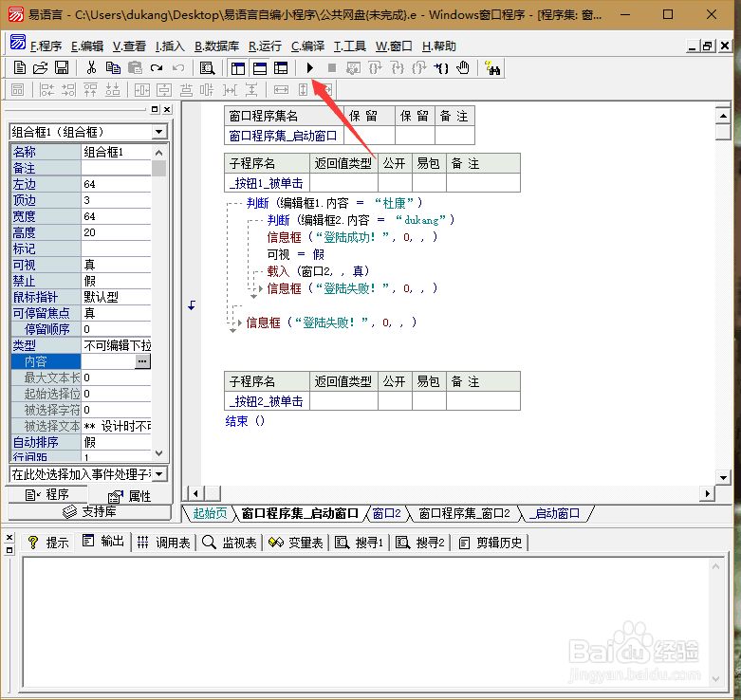The image size is (741, 700).
Task: Switch to the 搜寻2 tab
Action: coord(420,543)
